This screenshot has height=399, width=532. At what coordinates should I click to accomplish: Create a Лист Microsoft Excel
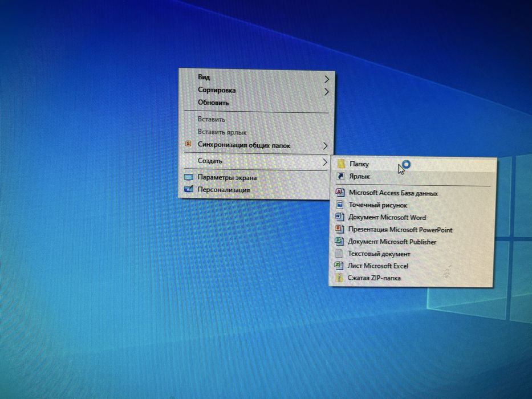pos(410,266)
